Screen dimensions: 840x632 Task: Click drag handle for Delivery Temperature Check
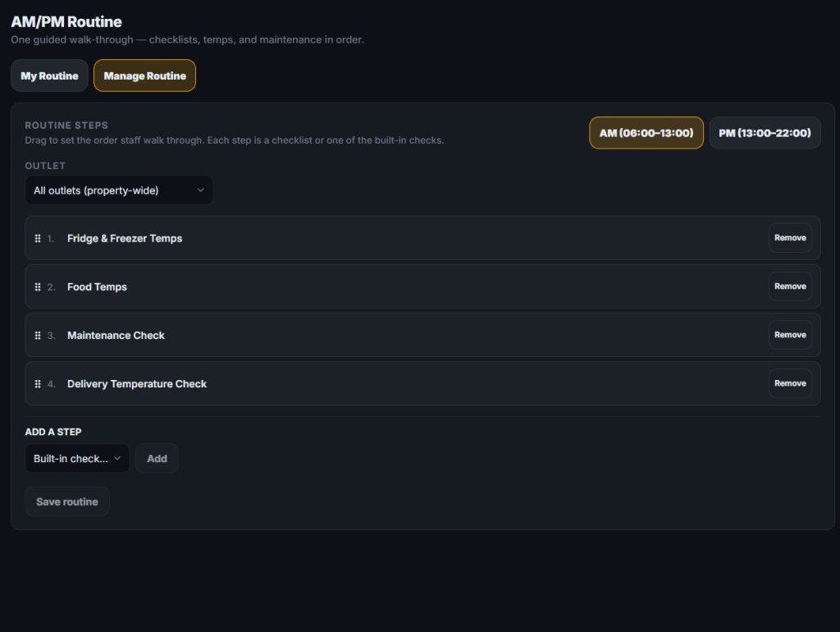click(38, 384)
